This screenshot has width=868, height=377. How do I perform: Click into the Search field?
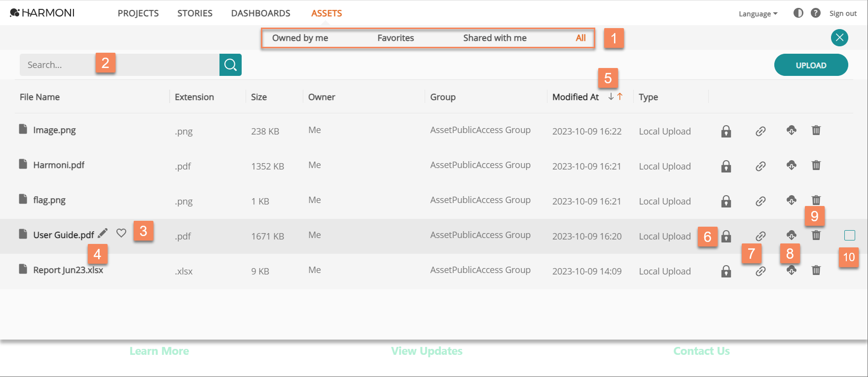pyautogui.click(x=119, y=65)
